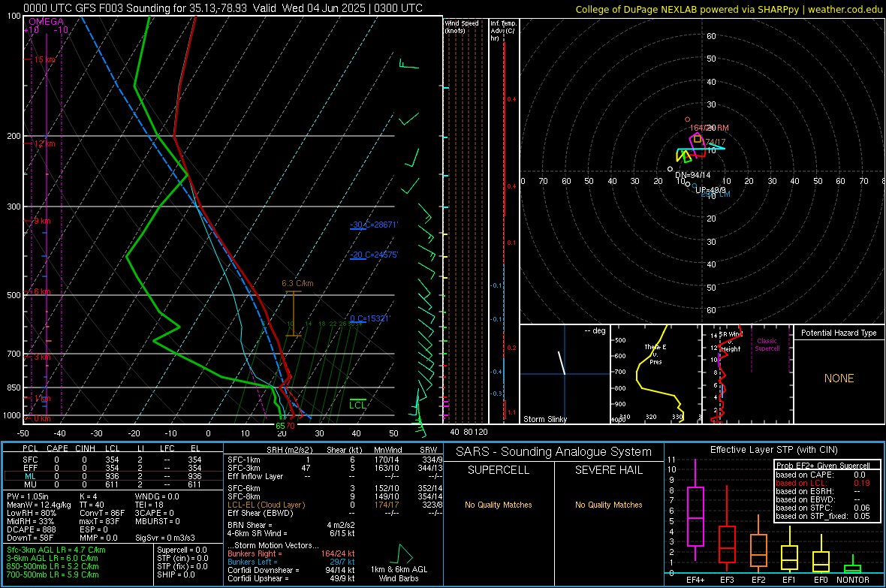Click the BRN Shear = 4 m2/s2 line
886x588 pixels.
click(291, 525)
